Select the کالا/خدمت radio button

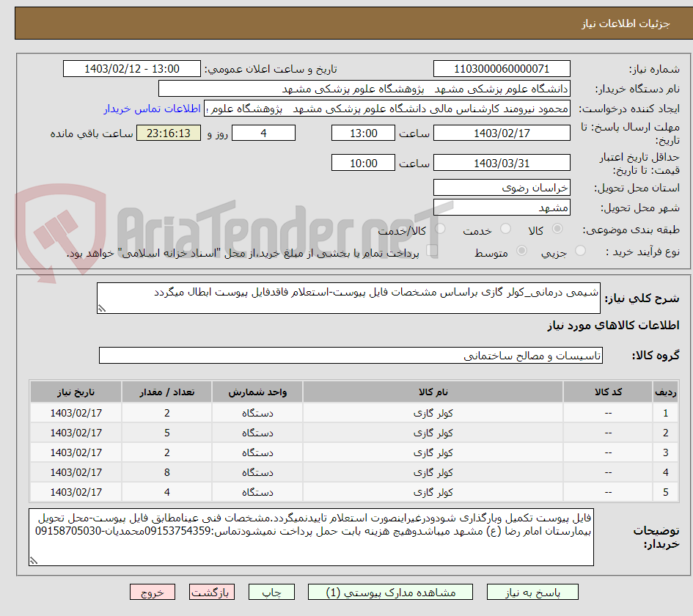[x=440, y=229]
